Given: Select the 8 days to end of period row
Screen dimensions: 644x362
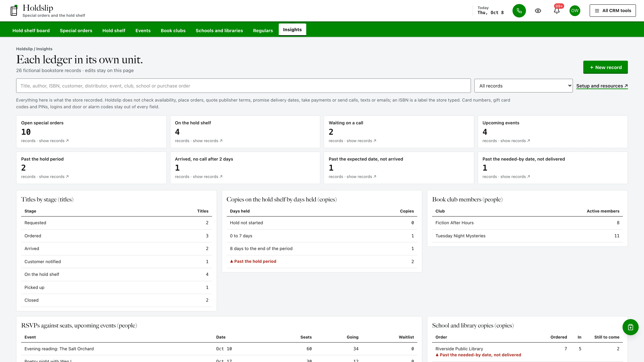Looking at the screenshot, I should coord(322,249).
